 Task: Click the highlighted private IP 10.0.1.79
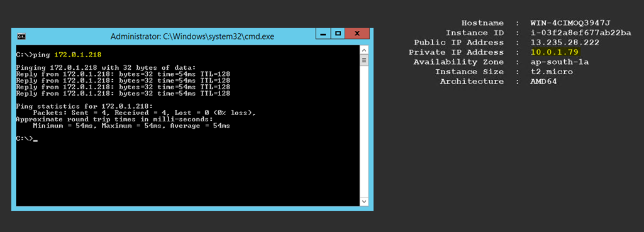point(555,52)
